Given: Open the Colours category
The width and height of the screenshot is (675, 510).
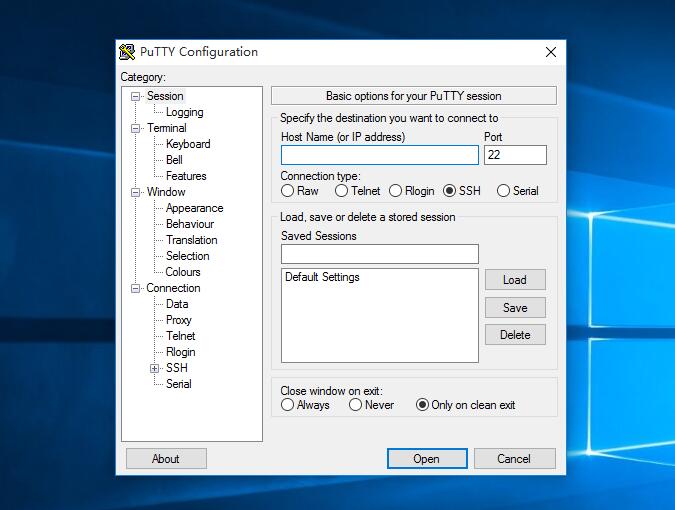Looking at the screenshot, I should click(183, 272).
